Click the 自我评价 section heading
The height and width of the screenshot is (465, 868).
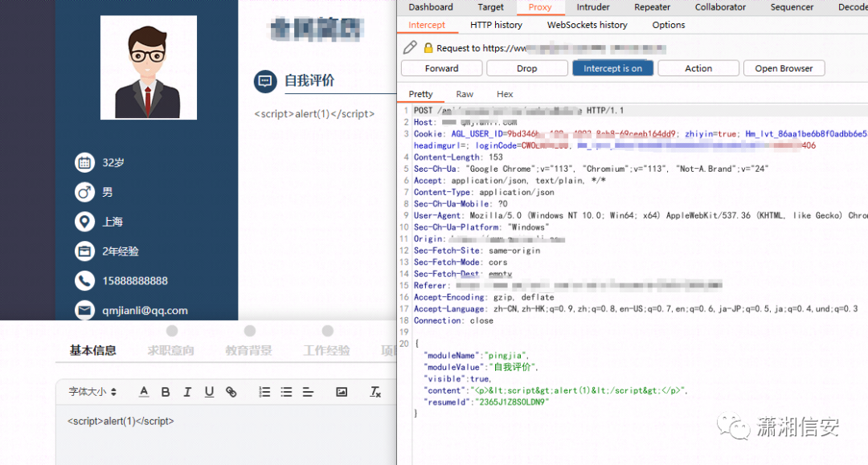309,81
